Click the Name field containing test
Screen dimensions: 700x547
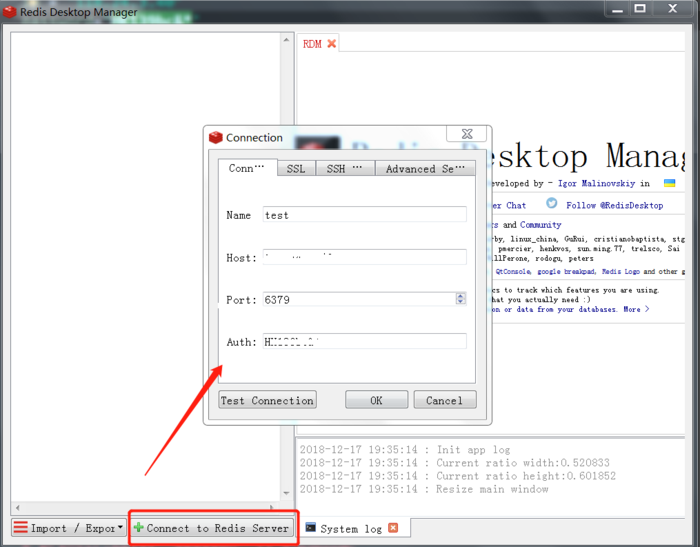coord(364,214)
